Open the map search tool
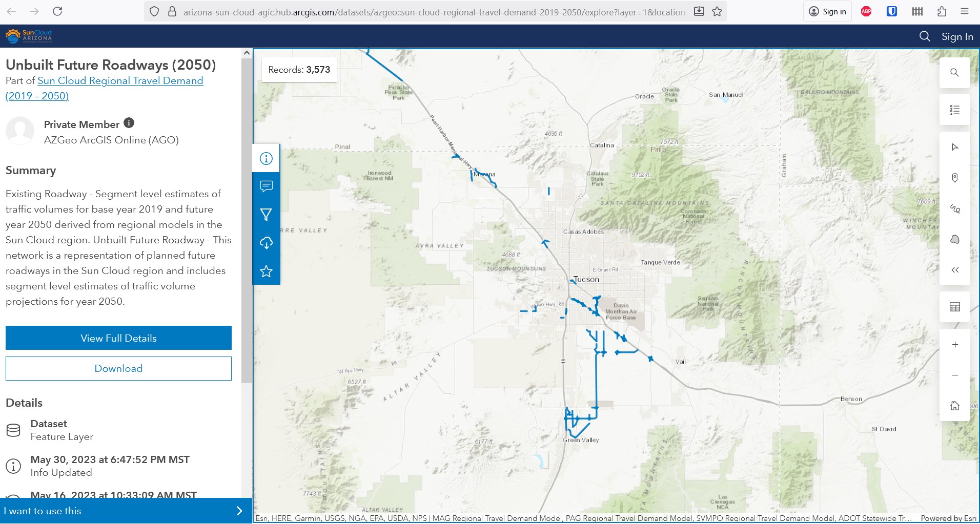 pos(954,73)
